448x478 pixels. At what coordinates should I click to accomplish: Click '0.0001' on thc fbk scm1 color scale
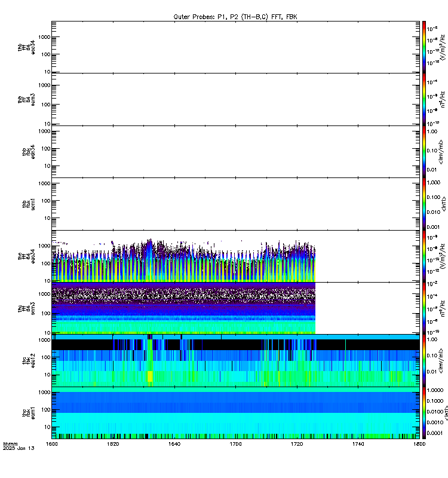click(x=435, y=433)
